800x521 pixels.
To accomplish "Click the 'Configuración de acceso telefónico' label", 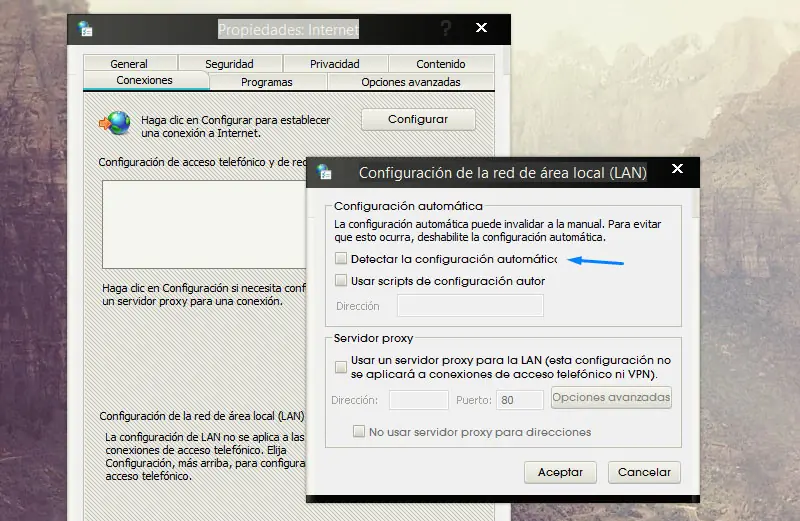I will coord(202,162).
